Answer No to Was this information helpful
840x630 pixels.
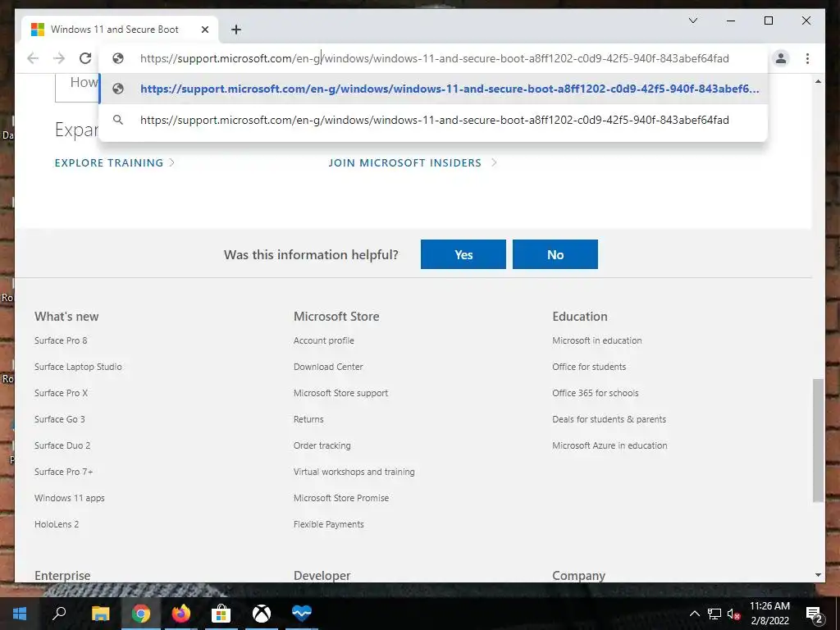point(555,254)
